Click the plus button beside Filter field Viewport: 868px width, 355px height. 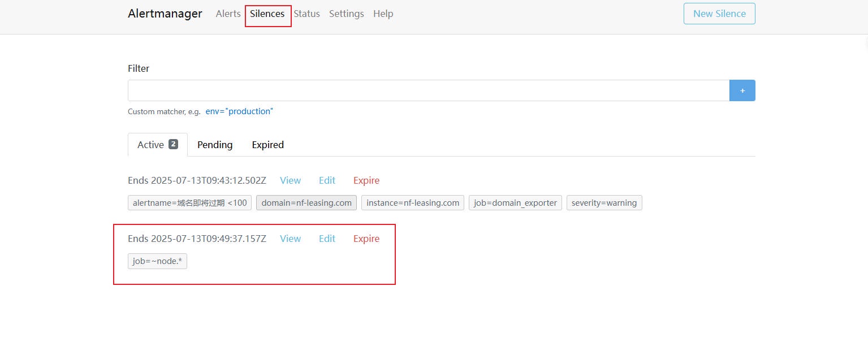click(x=742, y=90)
